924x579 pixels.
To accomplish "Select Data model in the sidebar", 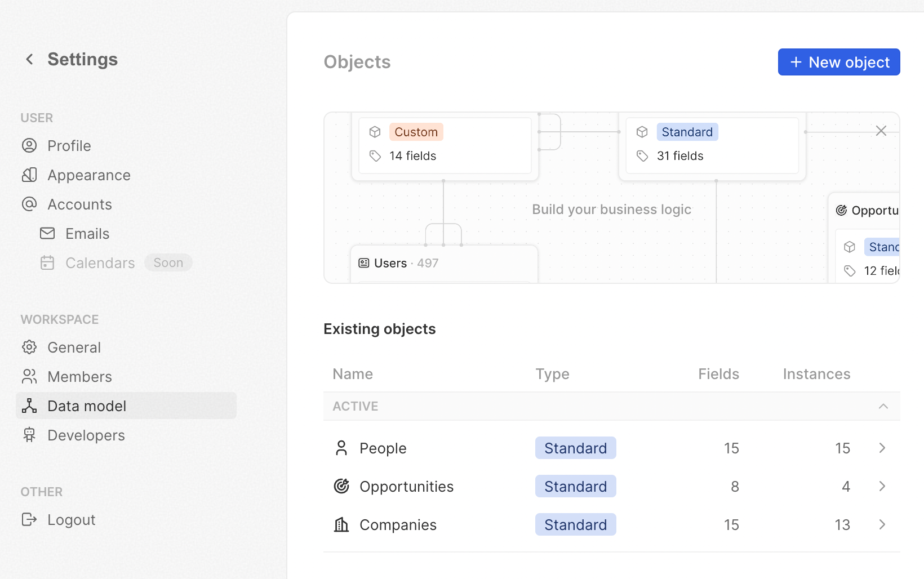I will tap(87, 406).
